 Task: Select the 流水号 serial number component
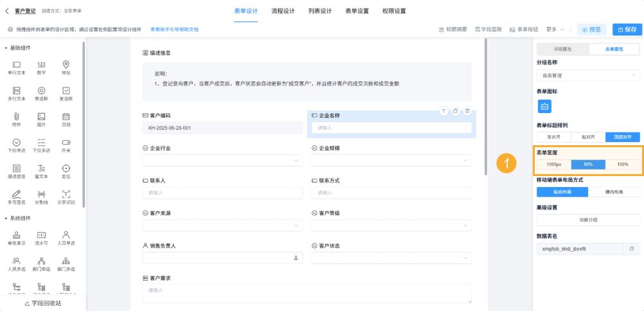42,238
